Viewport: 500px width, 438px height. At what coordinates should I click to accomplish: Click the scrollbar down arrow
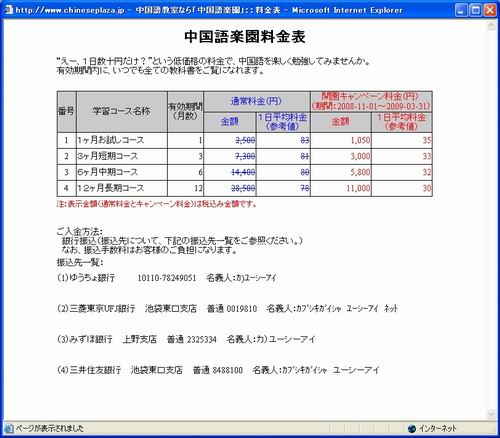491,414
